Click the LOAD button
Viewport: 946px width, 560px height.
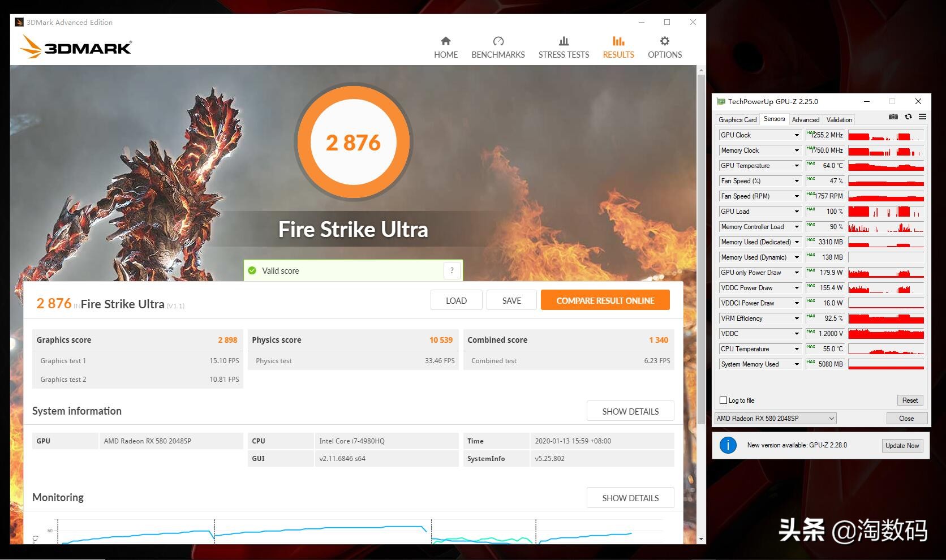456,300
